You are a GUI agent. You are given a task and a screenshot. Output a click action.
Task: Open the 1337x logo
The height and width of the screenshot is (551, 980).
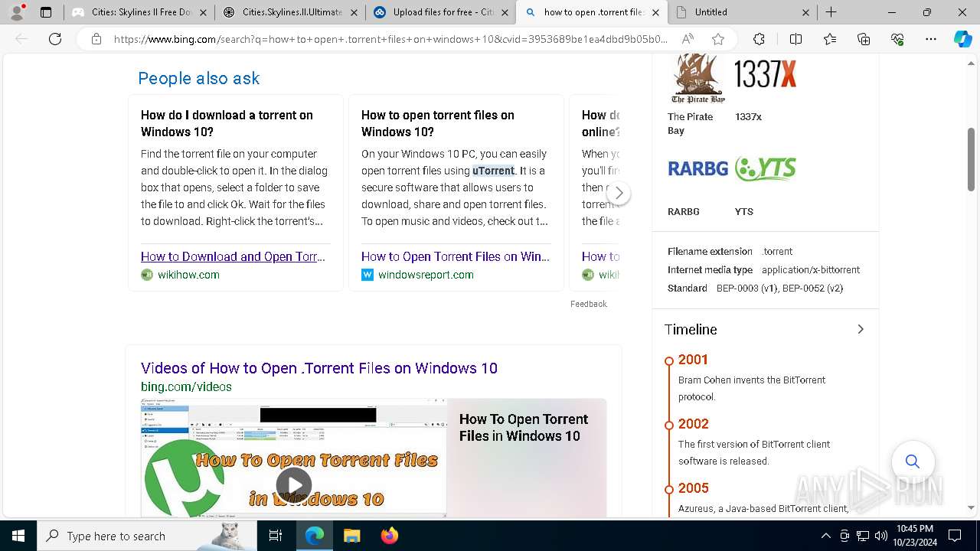tap(766, 74)
